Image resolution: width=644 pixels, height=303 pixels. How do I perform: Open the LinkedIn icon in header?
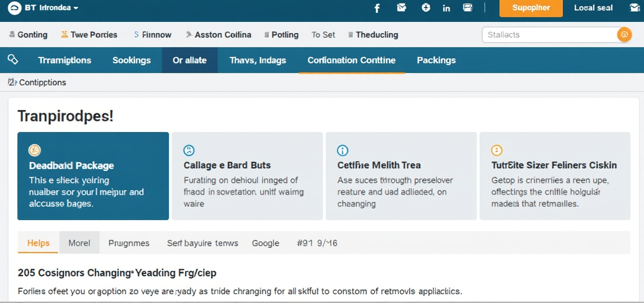pyautogui.click(x=446, y=8)
